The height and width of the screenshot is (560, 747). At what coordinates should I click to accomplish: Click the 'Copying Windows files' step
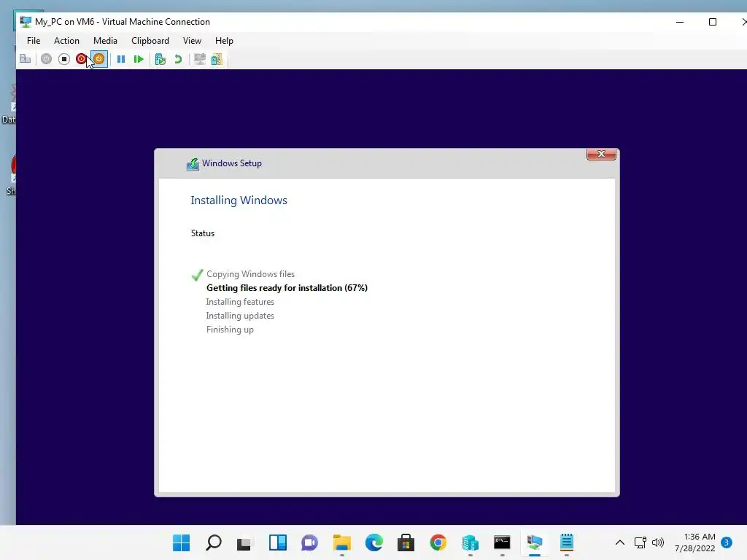tap(251, 274)
